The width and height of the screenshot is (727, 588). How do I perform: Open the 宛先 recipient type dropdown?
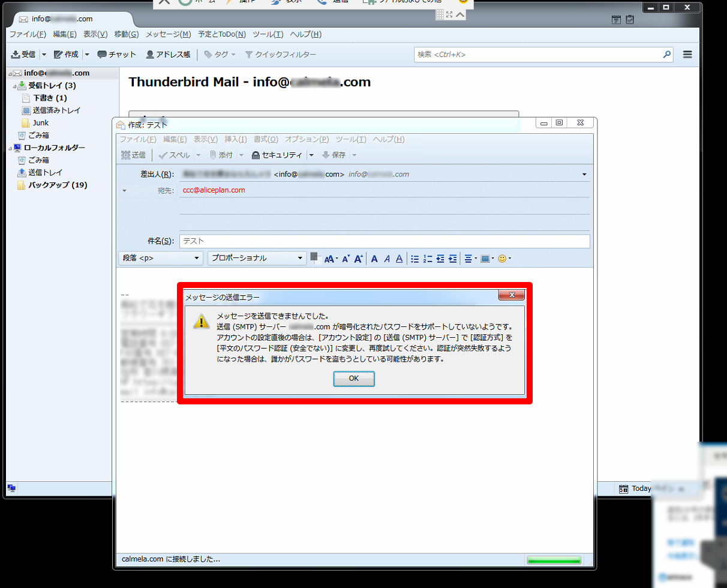click(x=124, y=190)
